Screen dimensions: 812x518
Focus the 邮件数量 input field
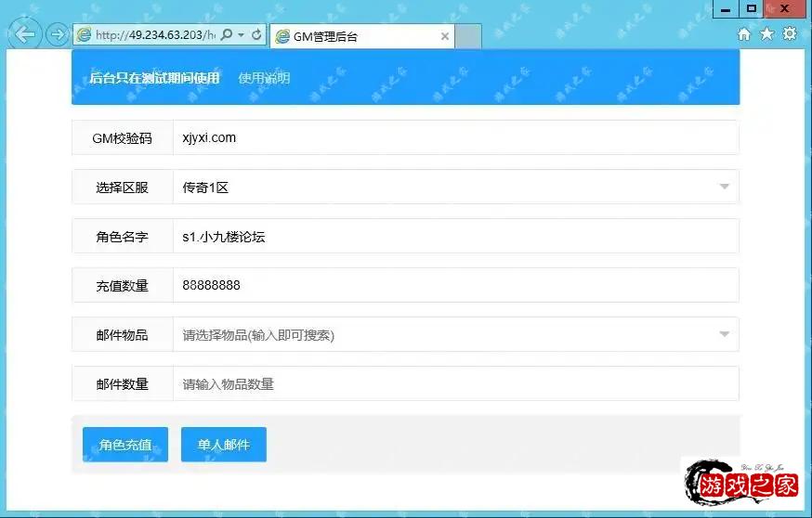click(456, 383)
